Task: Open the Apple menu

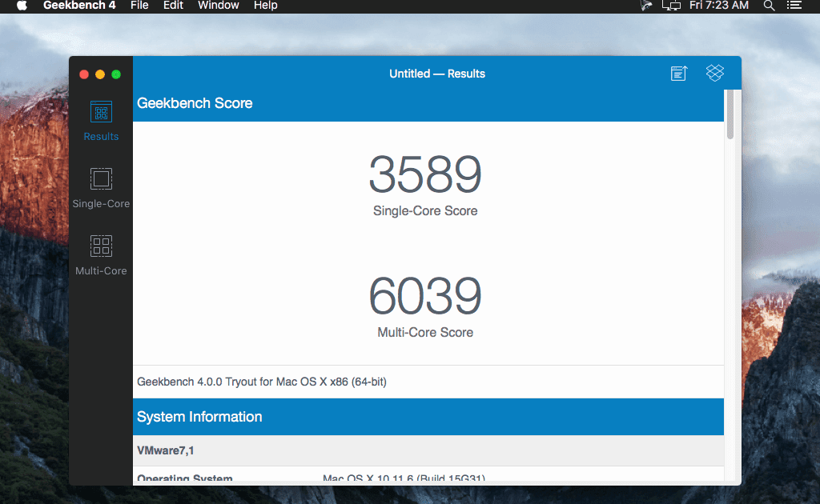Action: [x=22, y=6]
